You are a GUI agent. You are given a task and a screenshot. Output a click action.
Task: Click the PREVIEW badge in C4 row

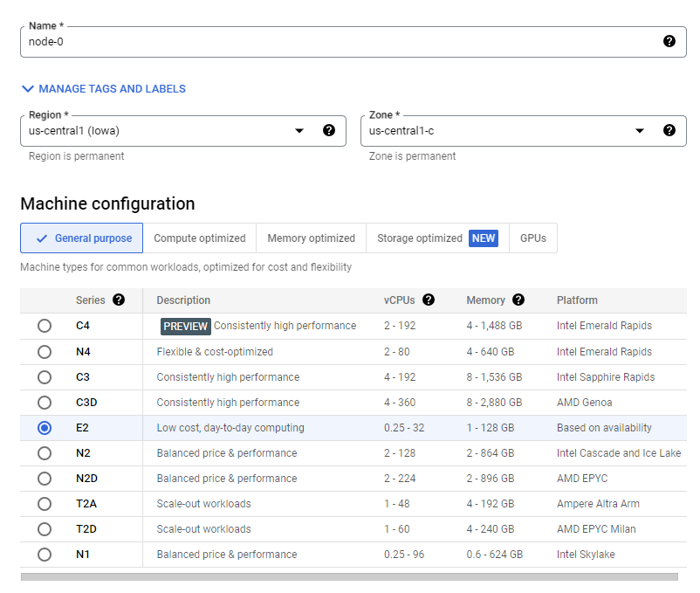185,326
